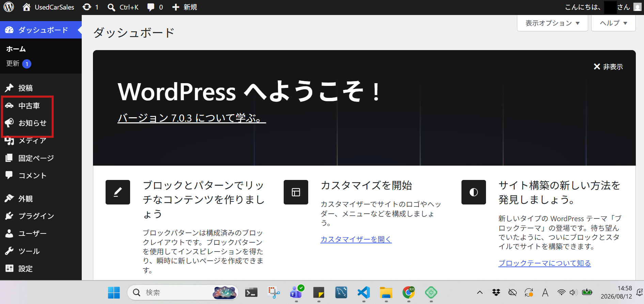Open comments bubble in admin bar

[155, 7]
